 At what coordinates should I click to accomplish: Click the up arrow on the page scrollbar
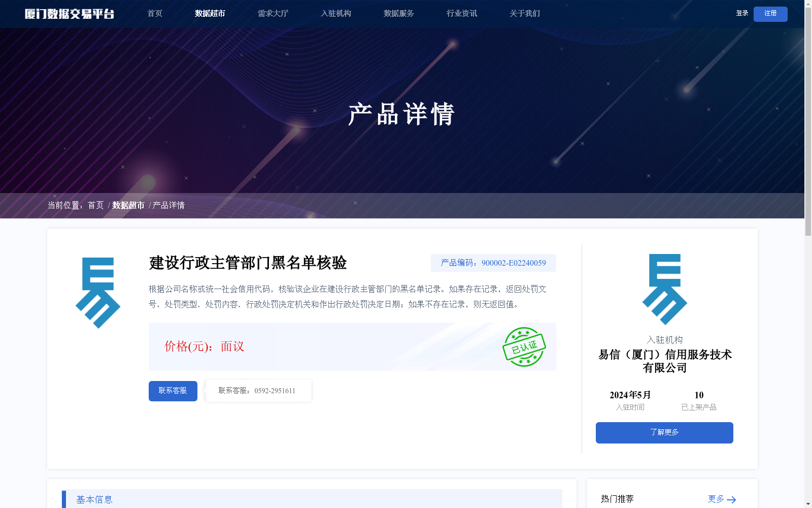[x=808, y=4]
